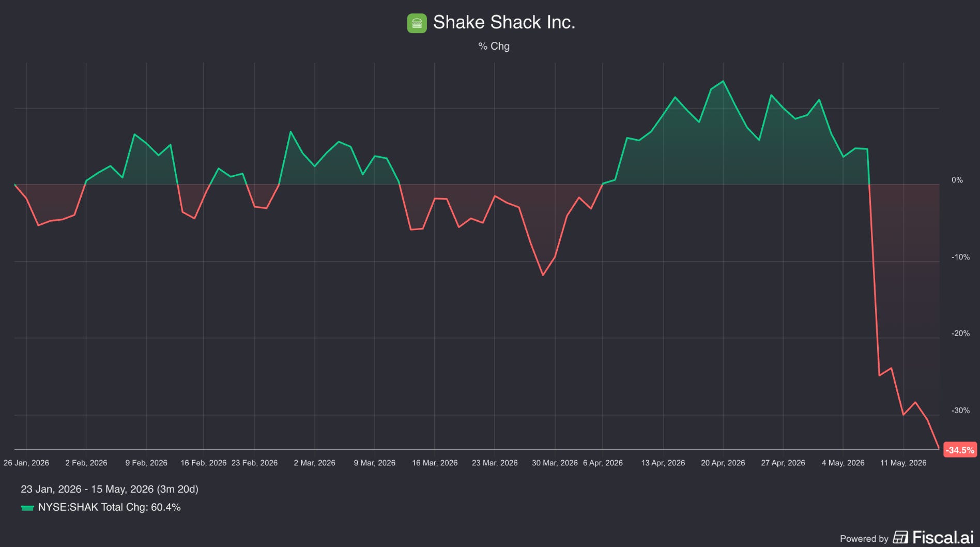980x547 pixels.
Task: Click the 20 Apr, 2026 axis date
Action: coord(723,463)
